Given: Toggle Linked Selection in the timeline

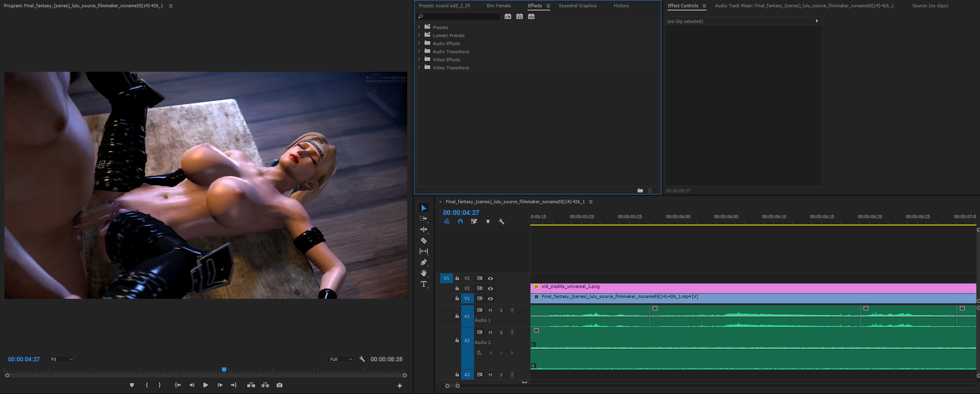Looking at the screenshot, I should click(x=474, y=221).
